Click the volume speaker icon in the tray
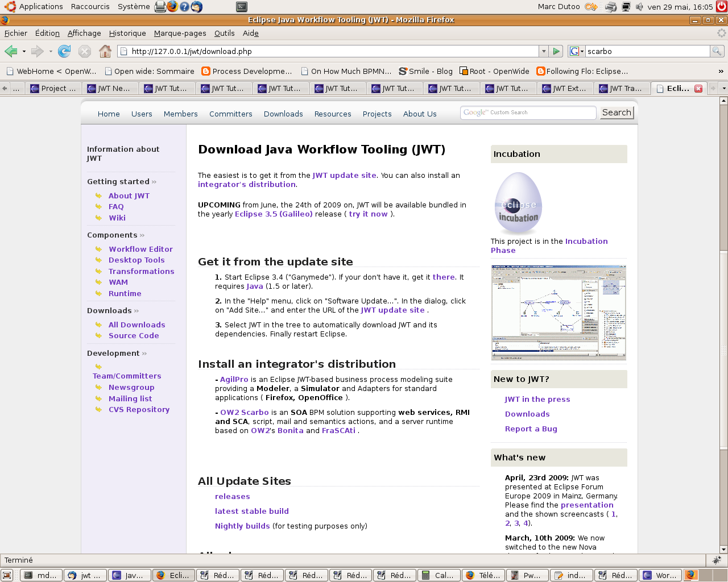Viewport: 728px width, 582px height. click(x=639, y=7)
